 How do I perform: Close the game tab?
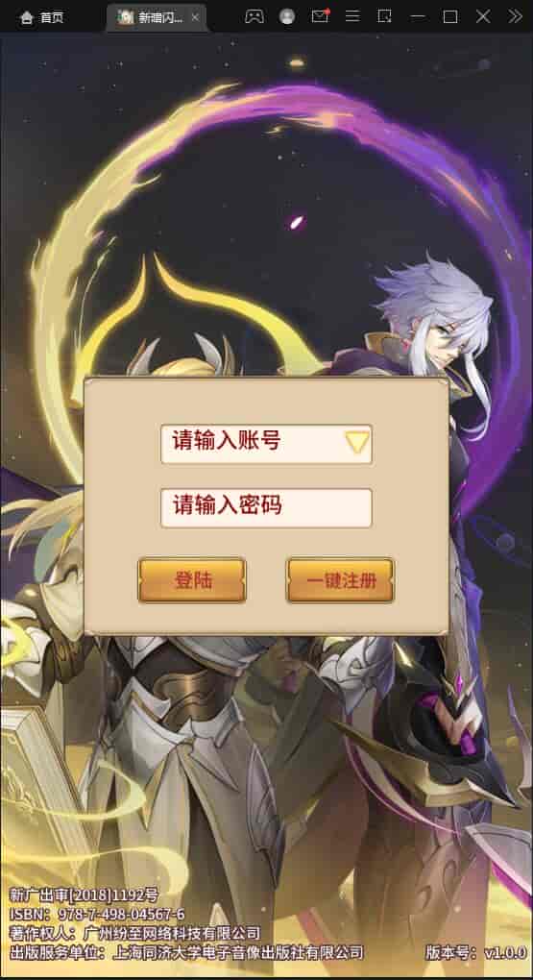(195, 18)
